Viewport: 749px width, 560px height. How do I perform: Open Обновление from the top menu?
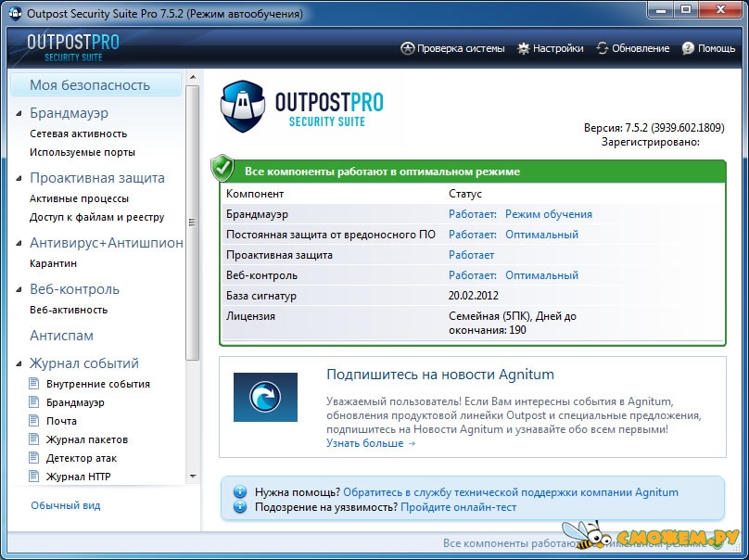point(633,48)
